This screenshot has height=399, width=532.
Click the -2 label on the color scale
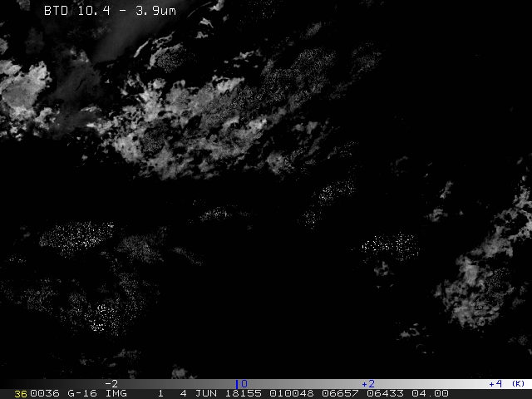111,384
